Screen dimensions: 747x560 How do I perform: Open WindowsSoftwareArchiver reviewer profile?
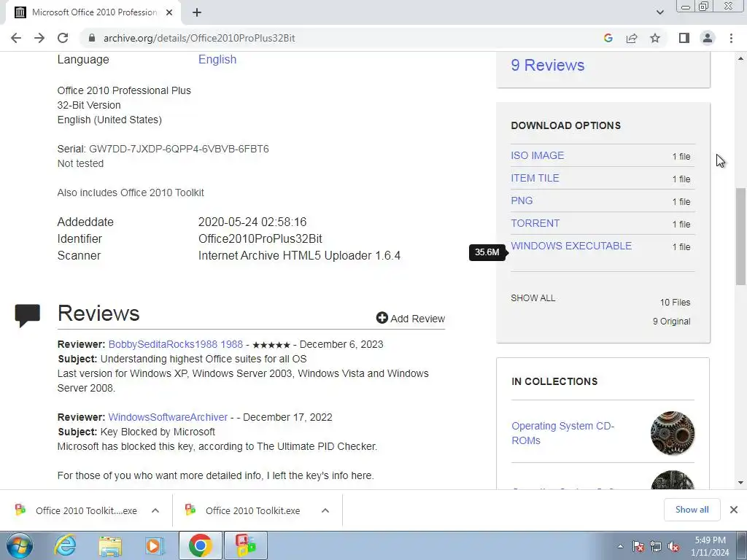168,417
